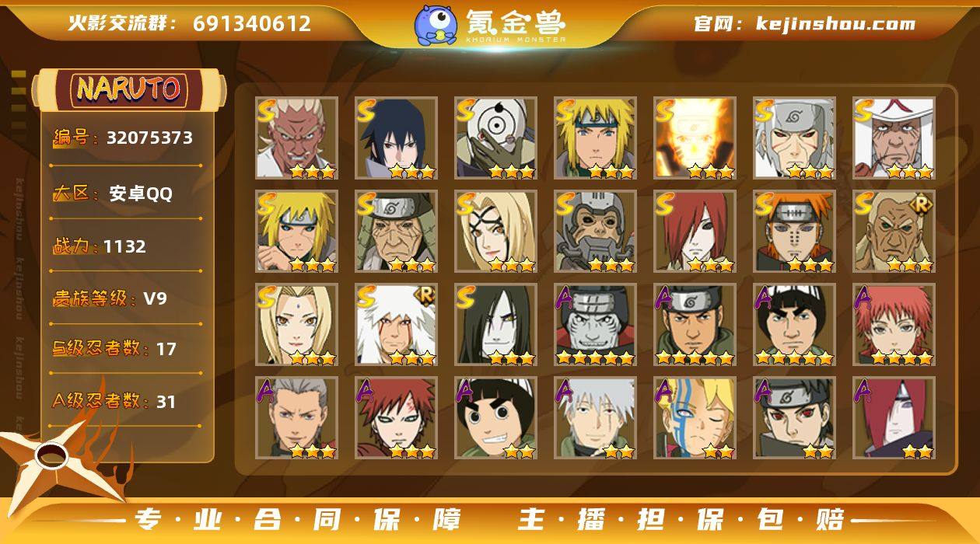Select the masked Tobi S-rank portrait
The height and width of the screenshot is (544, 980).
(x=496, y=138)
